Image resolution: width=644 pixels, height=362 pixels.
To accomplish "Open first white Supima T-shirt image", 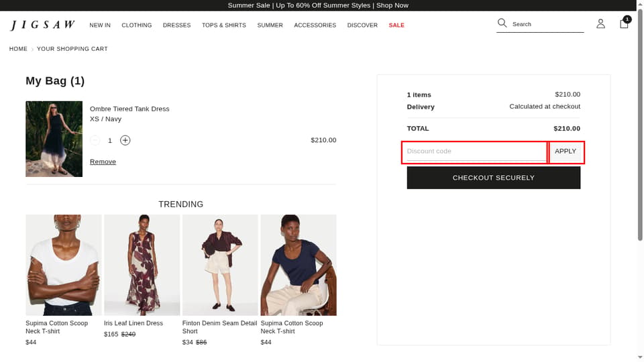I will click(63, 265).
